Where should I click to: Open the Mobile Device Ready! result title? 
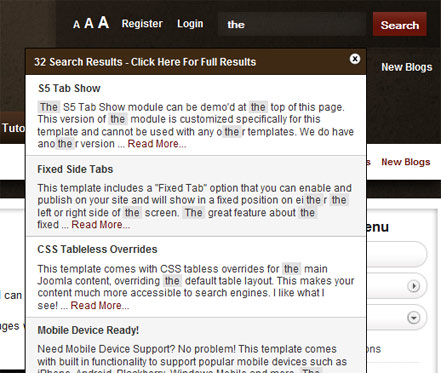[88, 330]
